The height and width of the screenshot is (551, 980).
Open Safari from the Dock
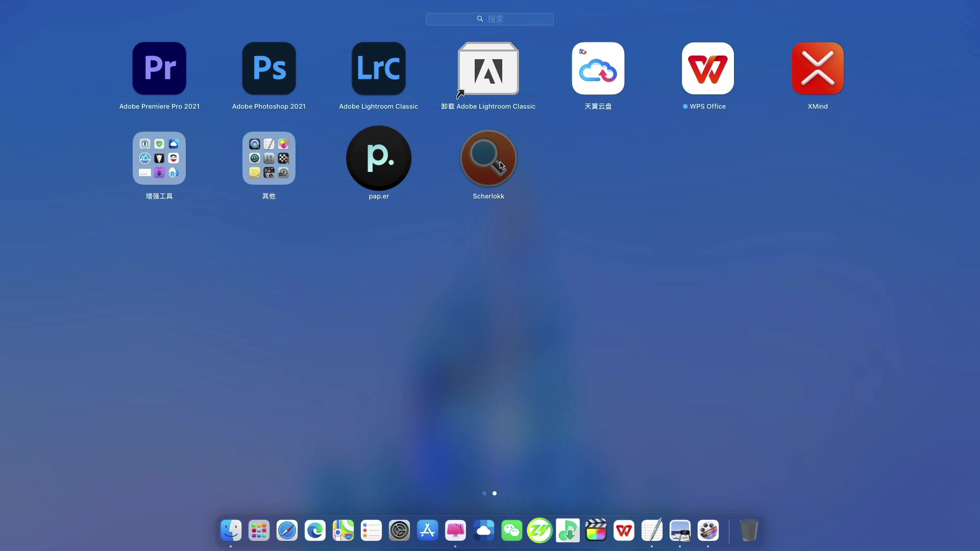tap(287, 531)
